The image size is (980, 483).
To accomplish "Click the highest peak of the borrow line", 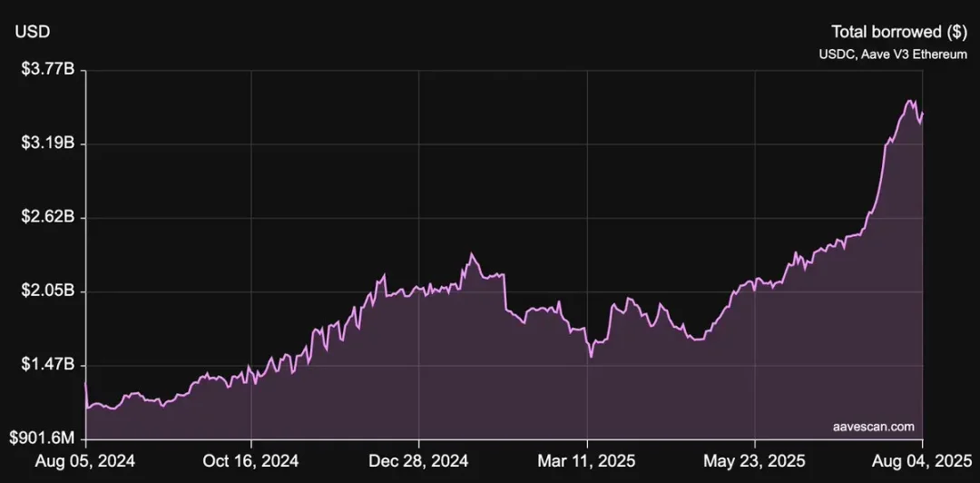I will tap(910, 101).
